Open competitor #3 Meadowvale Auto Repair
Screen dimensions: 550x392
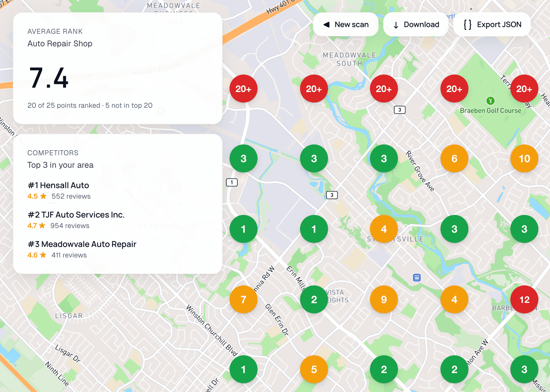coord(82,244)
